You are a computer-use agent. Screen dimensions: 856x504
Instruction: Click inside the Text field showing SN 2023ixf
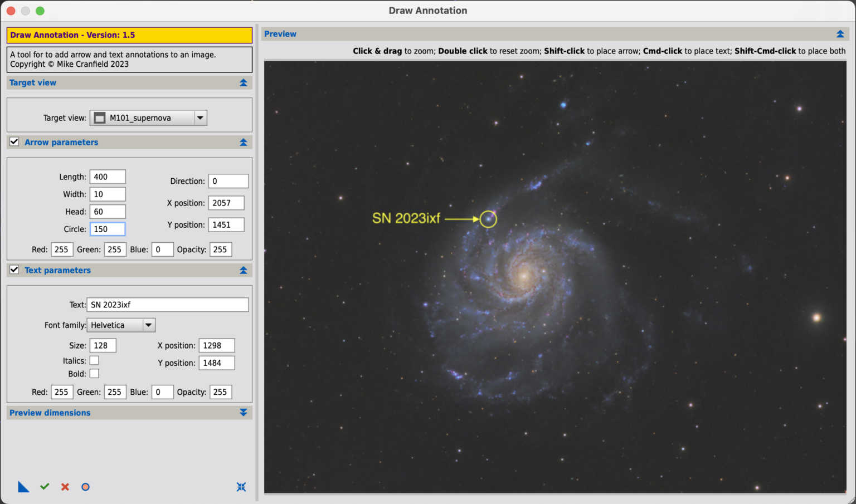click(167, 305)
